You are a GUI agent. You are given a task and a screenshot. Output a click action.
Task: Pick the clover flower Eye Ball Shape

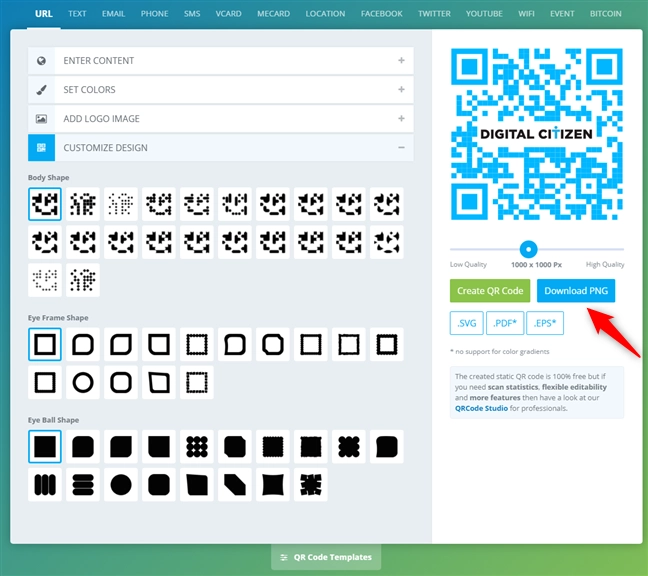349,446
